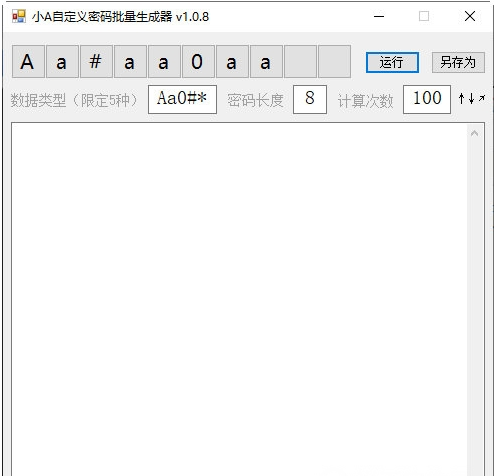494x476 pixels.
Task: Click the 计算次数 label
Action: coord(365,101)
